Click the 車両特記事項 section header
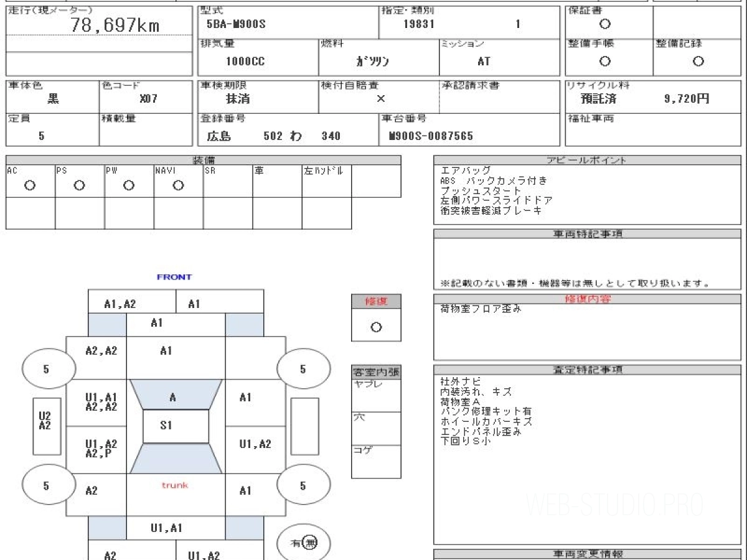 (587, 233)
